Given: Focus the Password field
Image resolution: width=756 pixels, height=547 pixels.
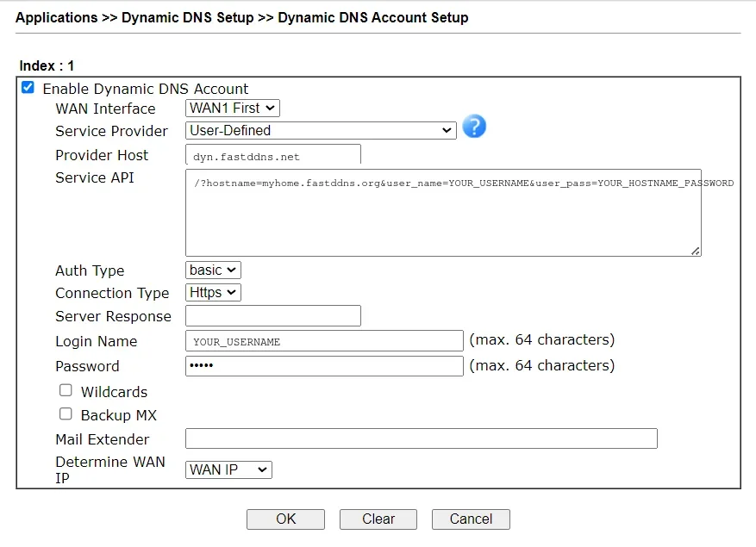Looking at the screenshot, I should tap(324, 366).
